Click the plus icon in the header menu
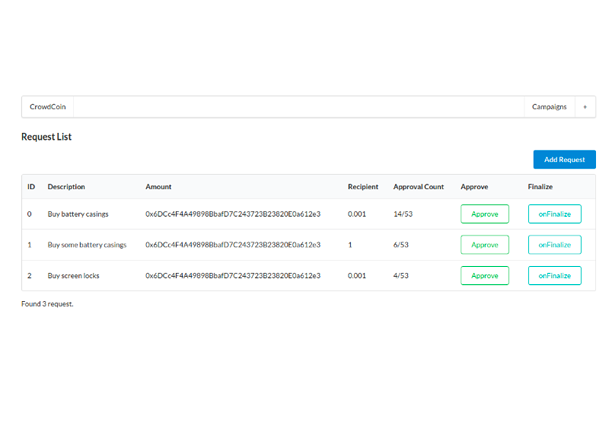Screen dimensions: 604x424 (585, 107)
